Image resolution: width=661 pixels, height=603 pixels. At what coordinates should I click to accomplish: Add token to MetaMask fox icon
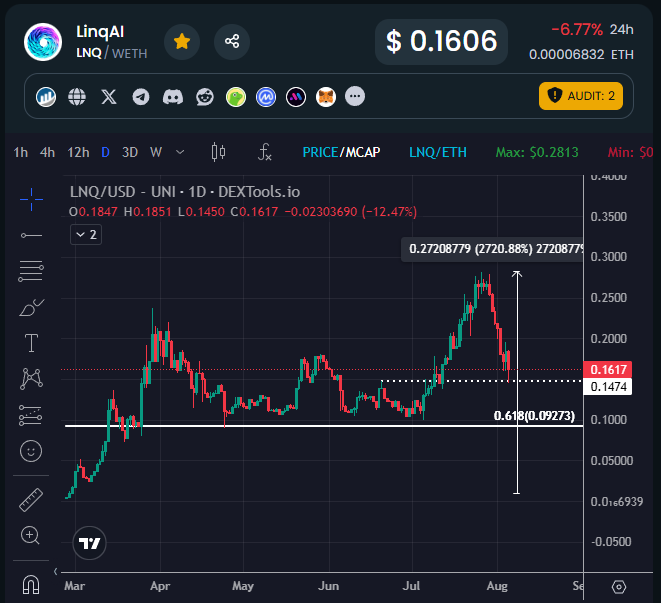(x=326, y=97)
